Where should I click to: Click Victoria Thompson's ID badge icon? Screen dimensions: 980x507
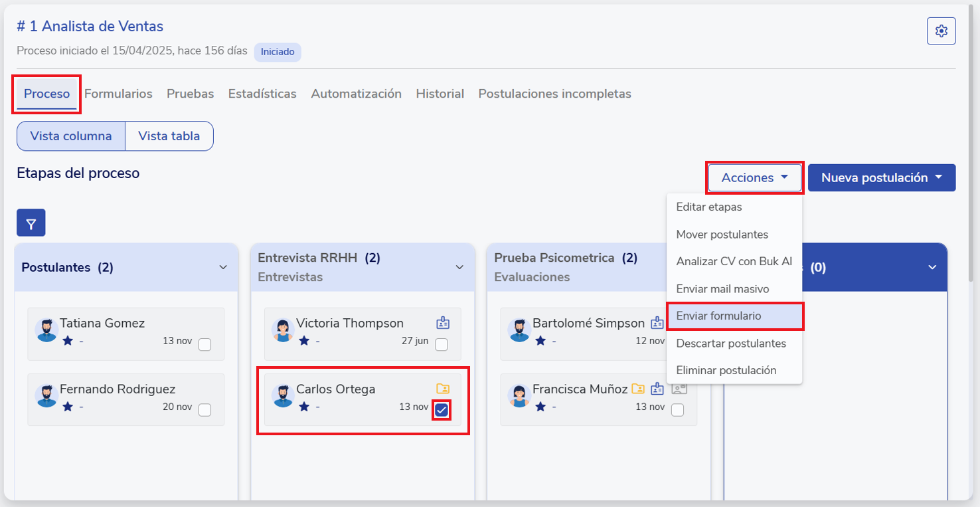point(443,323)
